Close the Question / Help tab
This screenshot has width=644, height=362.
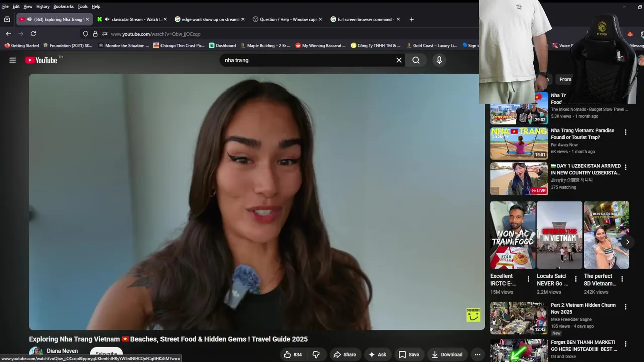pyautogui.click(x=320, y=19)
